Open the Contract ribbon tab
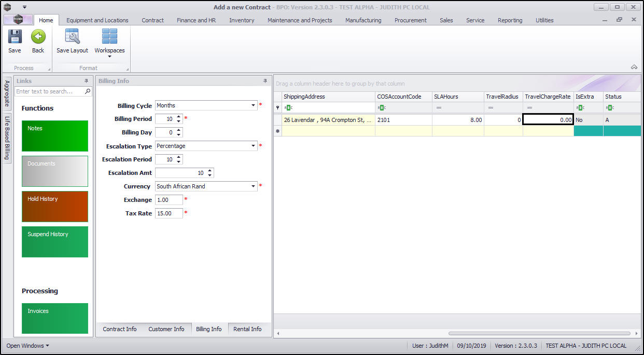 152,20
